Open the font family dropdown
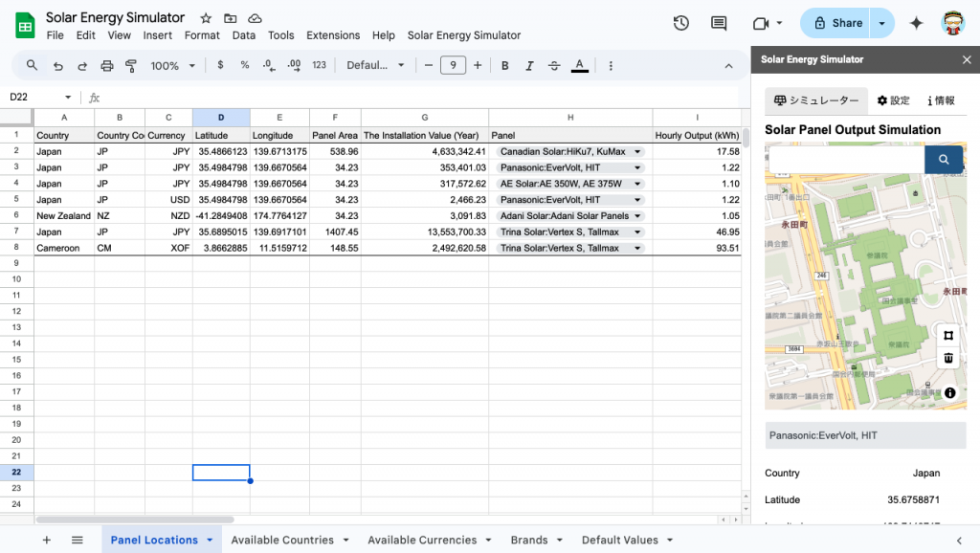980x553 pixels. [375, 66]
